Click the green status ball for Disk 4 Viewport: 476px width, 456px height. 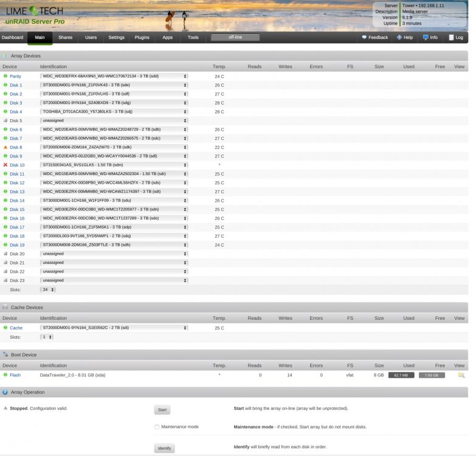(x=5, y=112)
